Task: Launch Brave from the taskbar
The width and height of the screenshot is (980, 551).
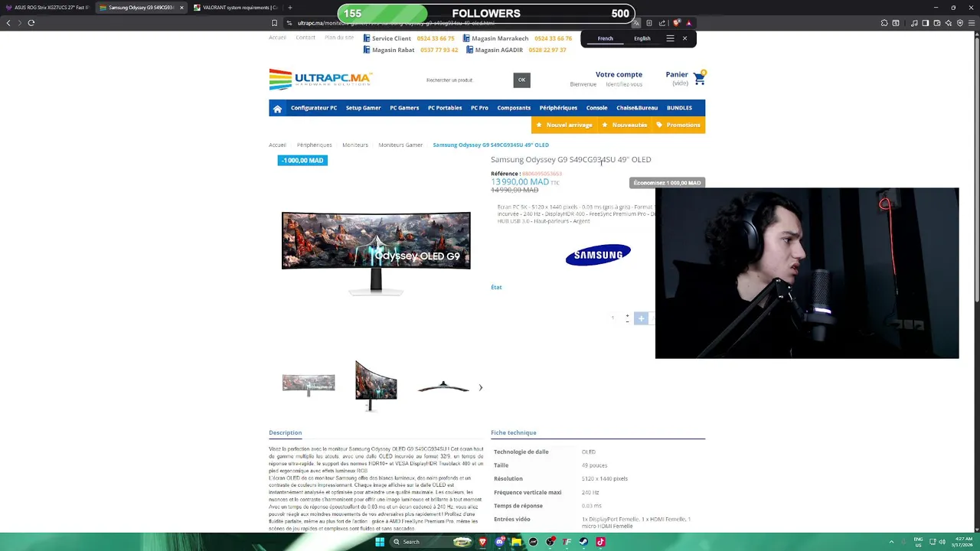Action: pos(482,542)
